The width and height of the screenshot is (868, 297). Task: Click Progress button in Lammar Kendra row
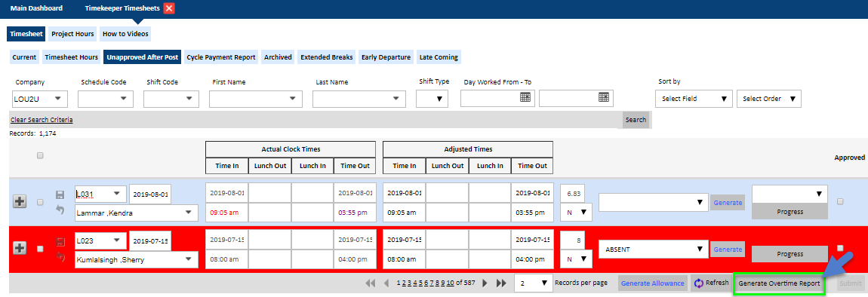click(790, 211)
